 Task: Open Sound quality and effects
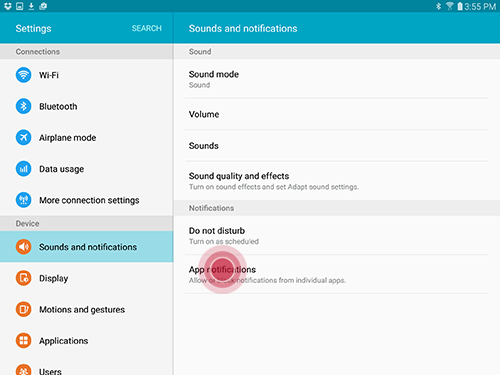click(337, 181)
